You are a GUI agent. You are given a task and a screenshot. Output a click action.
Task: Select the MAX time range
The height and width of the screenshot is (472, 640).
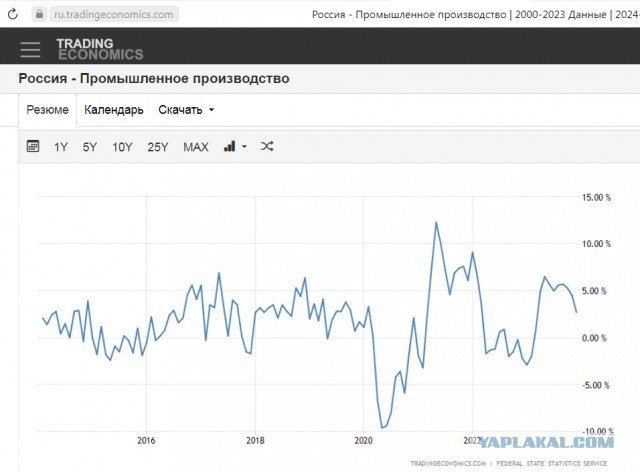[x=196, y=147]
